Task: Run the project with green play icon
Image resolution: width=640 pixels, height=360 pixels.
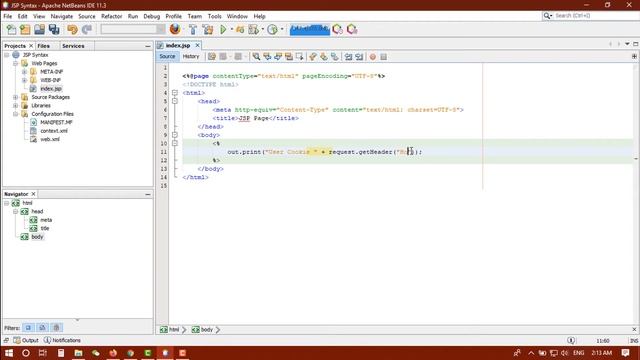Action: click(x=223, y=29)
